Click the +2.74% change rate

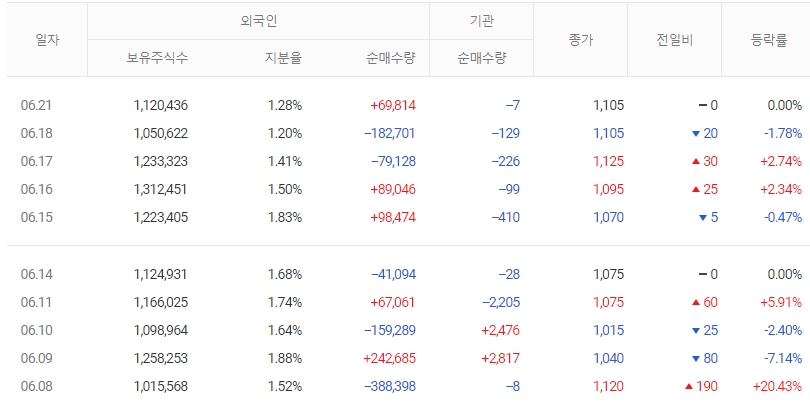(x=781, y=162)
